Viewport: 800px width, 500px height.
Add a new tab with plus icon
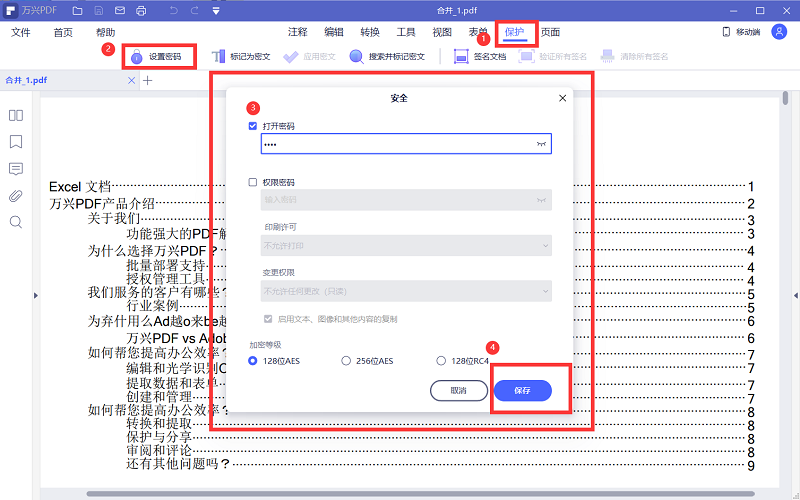(147, 81)
